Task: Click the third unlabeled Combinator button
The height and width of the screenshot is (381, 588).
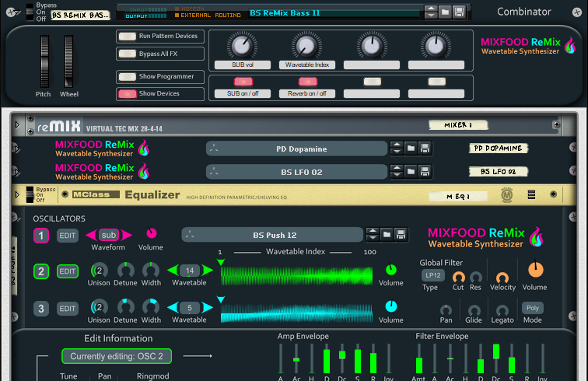Action: point(372,82)
